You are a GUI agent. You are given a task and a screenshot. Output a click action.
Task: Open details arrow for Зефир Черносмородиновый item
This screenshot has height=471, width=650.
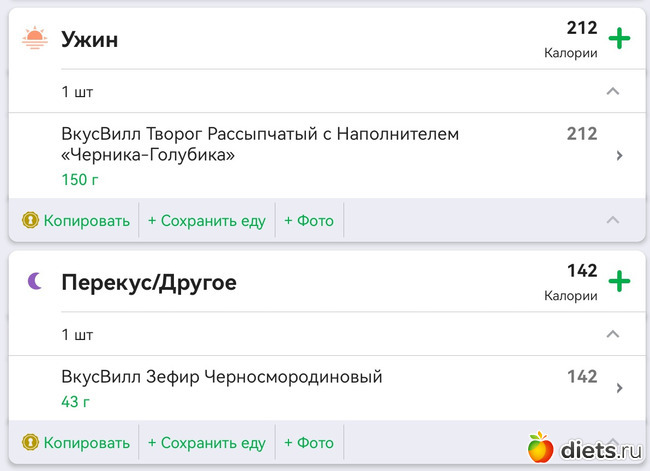tap(620, 388)
